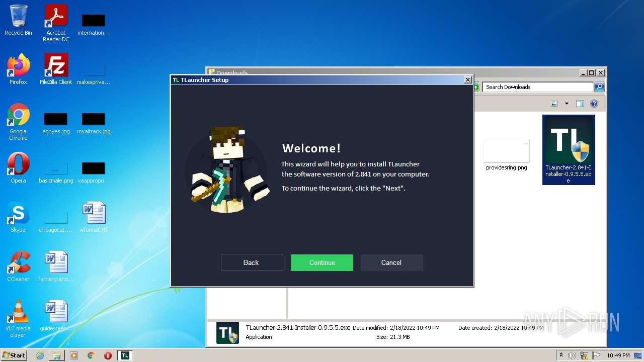Click Continue in TLauncher Setup
644x362 pixels.
click(x=322, y=262)
